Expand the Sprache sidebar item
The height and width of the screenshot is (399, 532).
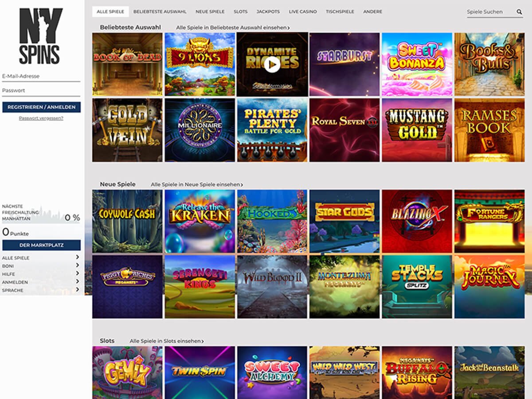click(41, 290)
